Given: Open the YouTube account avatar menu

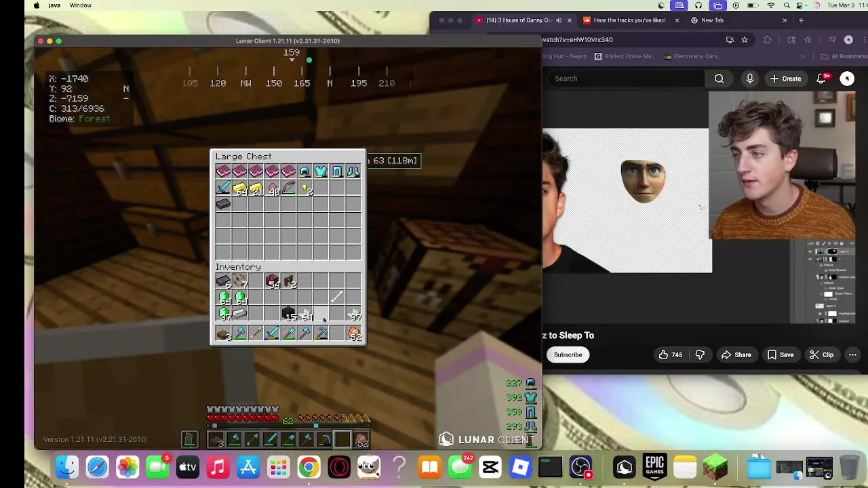Looking at the screenshot, I should (847, 79).
